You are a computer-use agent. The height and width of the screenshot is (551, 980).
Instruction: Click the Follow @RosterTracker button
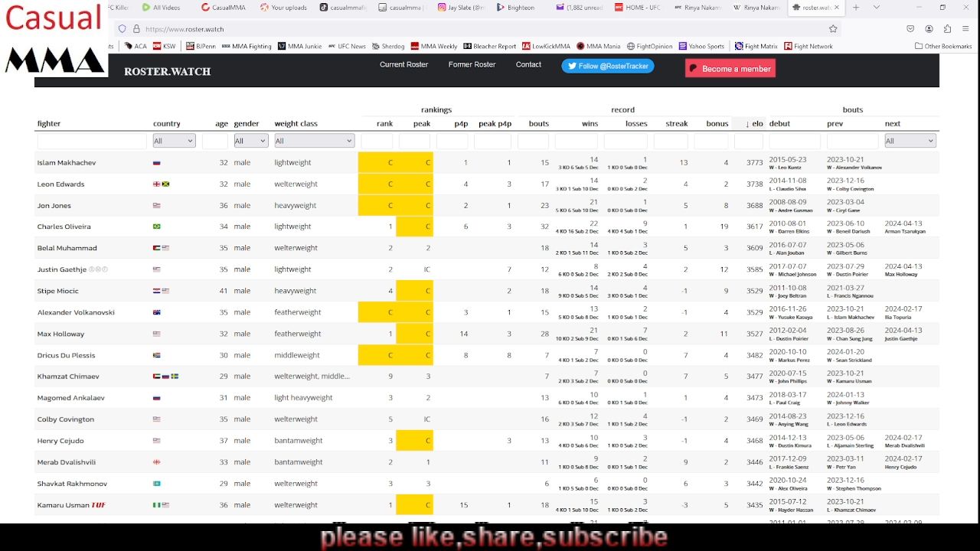coord(608,67)
